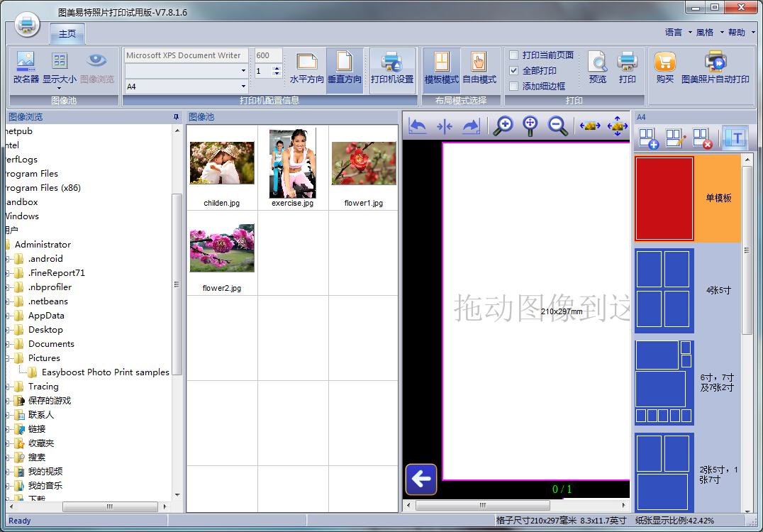Open the 语言 language dropdown menu
The image size is (763, 532).
677,33
